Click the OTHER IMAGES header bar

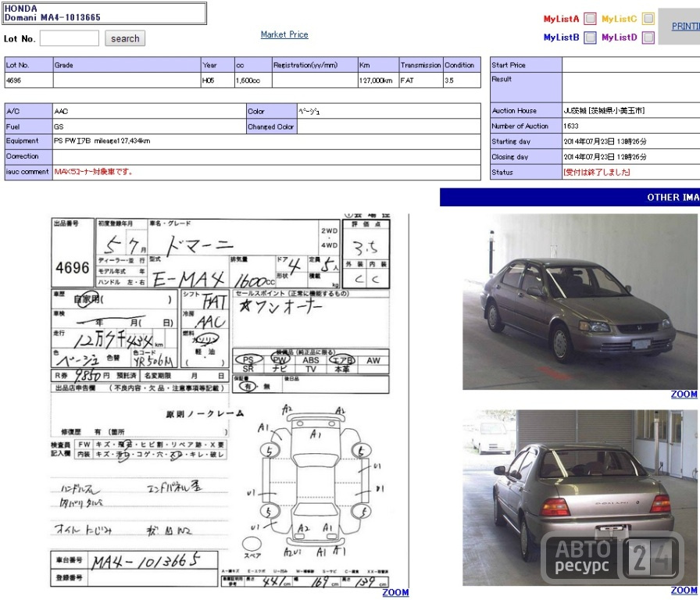[x=570, y=198]
